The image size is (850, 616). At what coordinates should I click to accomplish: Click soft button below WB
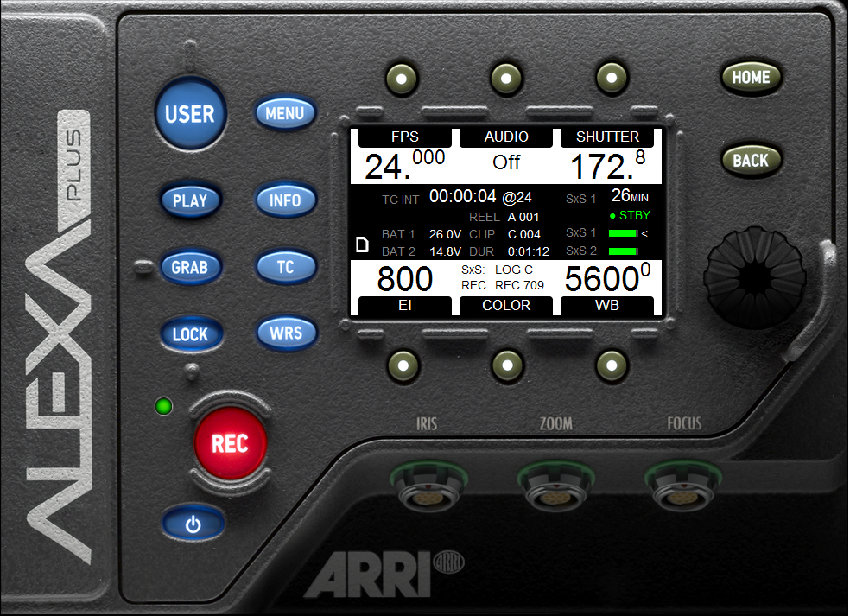point(612,366)
